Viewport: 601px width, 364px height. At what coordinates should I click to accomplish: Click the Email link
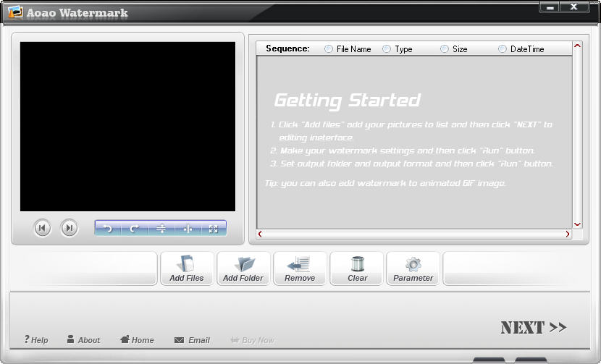pyautogui.click(x=192, y=340)
